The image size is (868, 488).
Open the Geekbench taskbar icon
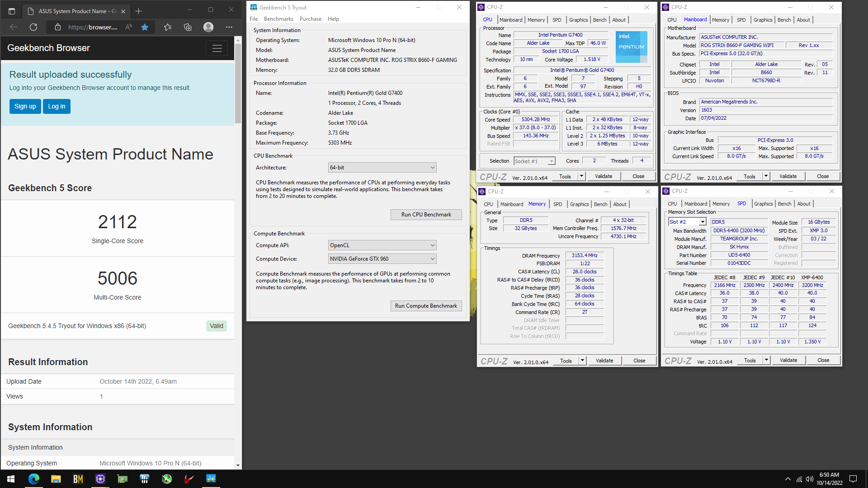tap(211, 479)
